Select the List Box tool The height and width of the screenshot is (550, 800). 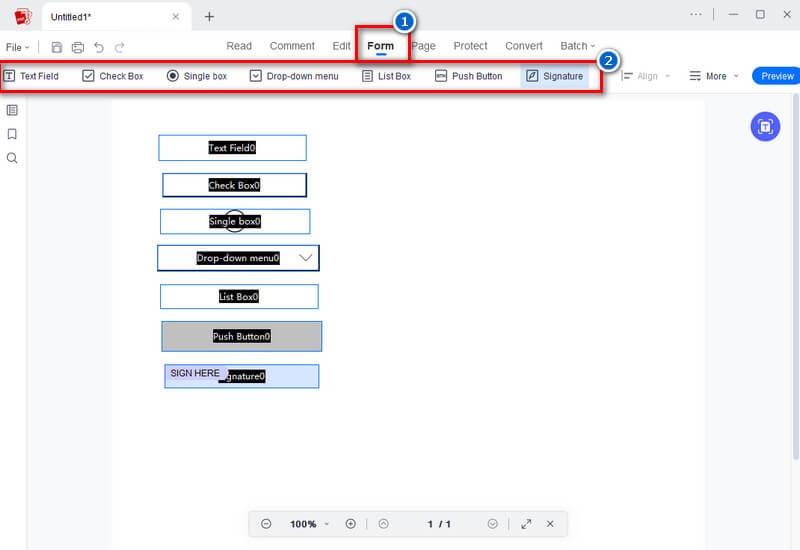(386, 76)
